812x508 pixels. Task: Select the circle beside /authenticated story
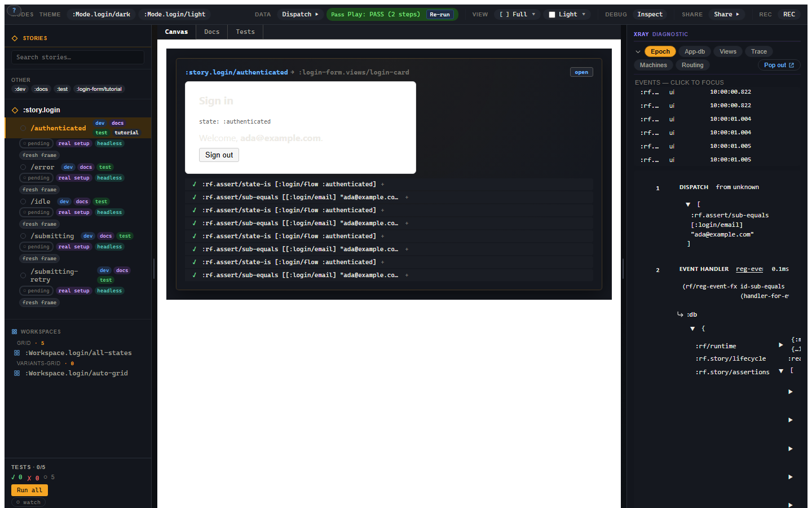pos(23,128)
